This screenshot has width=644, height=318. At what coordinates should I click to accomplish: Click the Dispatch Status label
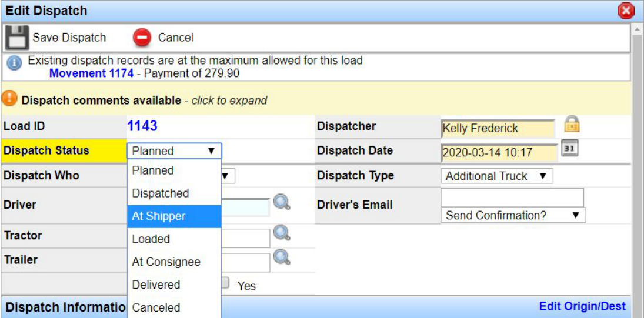tap(46, 150)
